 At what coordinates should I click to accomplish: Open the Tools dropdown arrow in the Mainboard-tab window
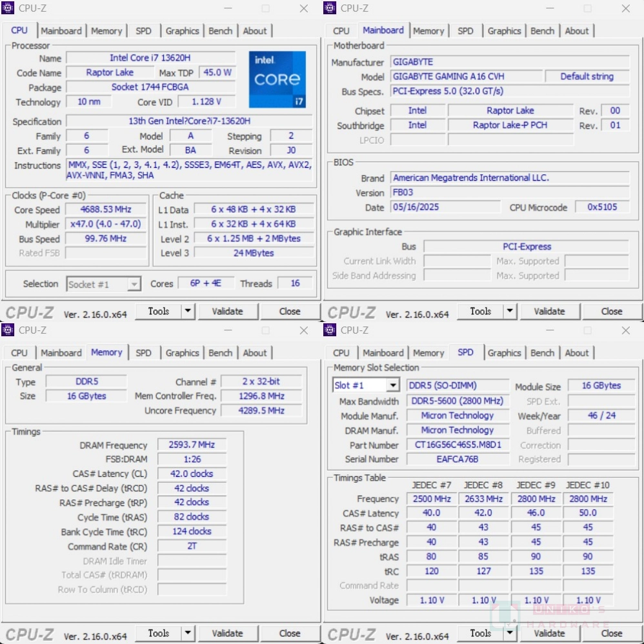point(510,311)
